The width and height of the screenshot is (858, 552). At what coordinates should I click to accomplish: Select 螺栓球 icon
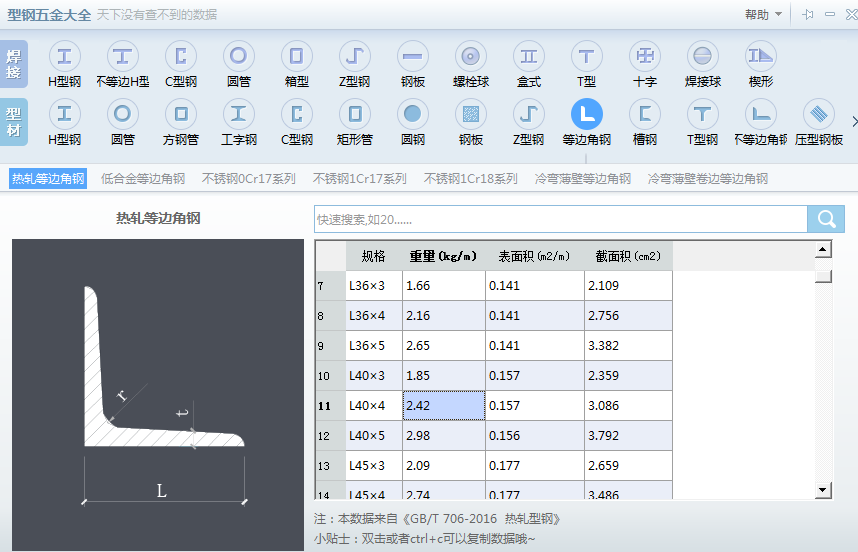click(x=471, y=56)
